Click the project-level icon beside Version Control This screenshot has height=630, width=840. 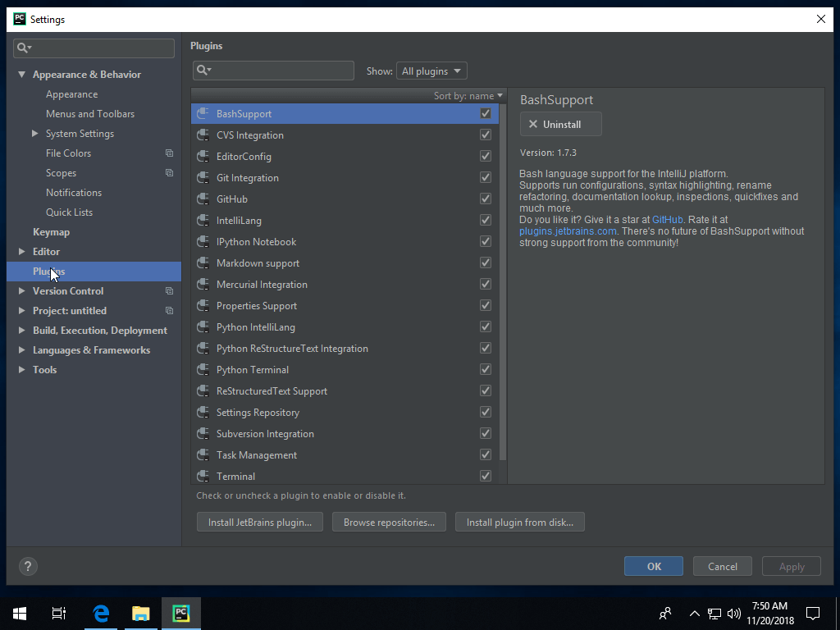pos(169,291)
